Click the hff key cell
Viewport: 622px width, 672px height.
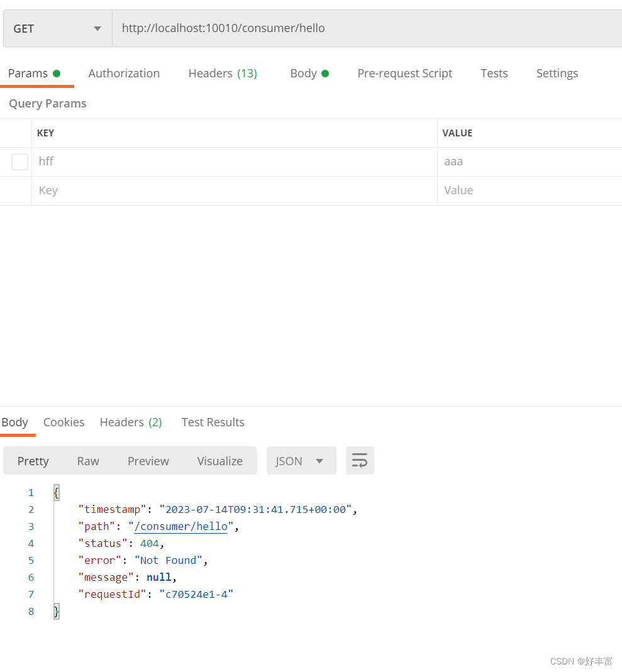click(x=234, y=162)
